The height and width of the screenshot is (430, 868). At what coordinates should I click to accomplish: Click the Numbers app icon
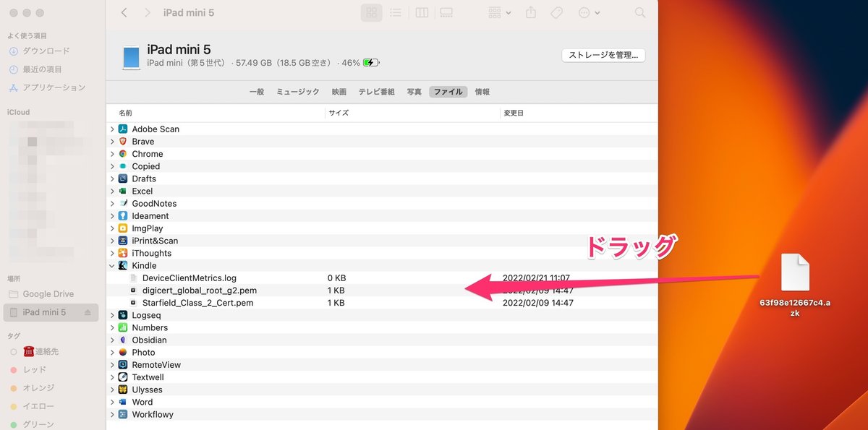[123, 327]
